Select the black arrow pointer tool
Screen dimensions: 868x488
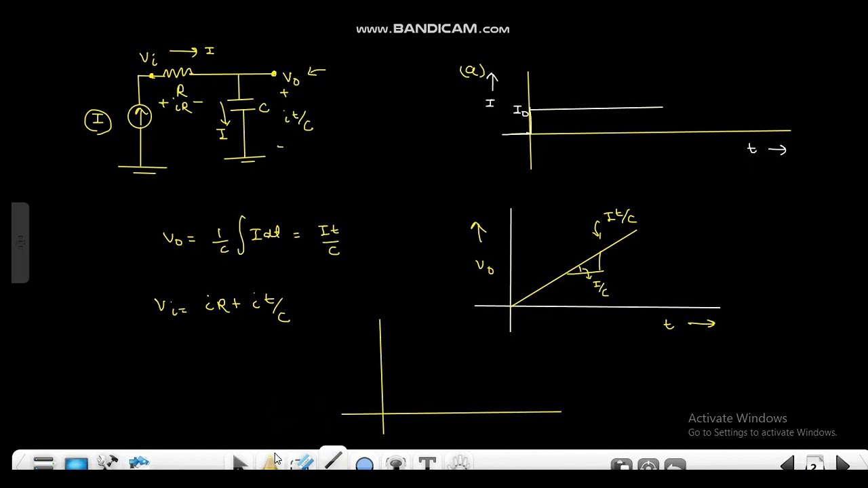point(239,464)
